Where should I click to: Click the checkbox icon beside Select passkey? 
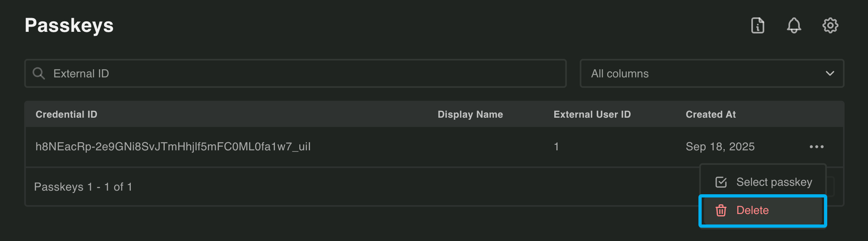click(721, 182)
